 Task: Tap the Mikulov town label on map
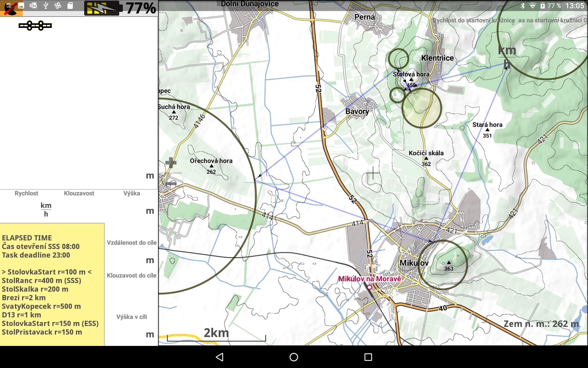pos(414,263)
